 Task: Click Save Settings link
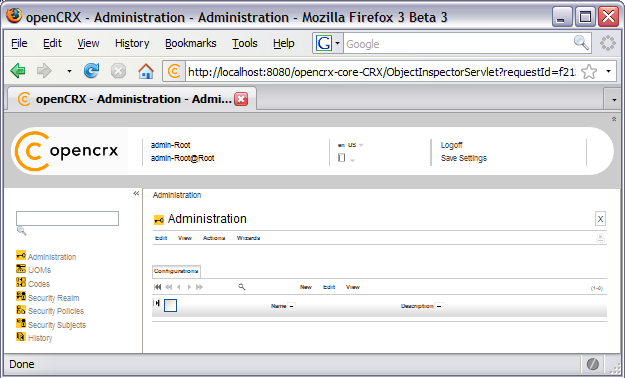click(x=464, y=158)
